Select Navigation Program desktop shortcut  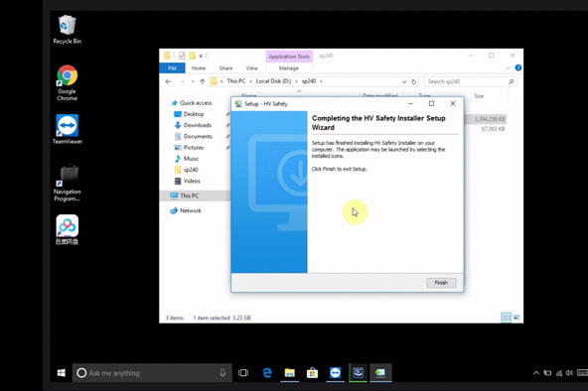68,184
